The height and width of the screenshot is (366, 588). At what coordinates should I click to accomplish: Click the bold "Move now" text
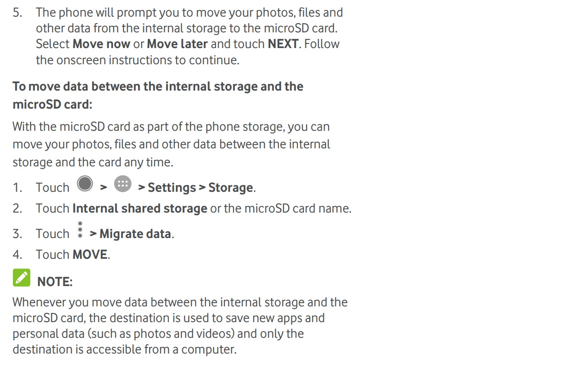101,44
